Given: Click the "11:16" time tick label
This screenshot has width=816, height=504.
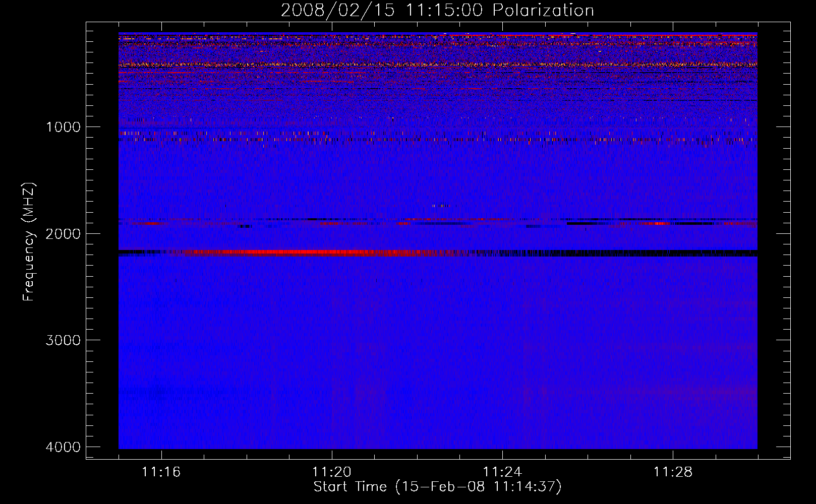Looking at the screenshot, I should [x=161, y=472].
